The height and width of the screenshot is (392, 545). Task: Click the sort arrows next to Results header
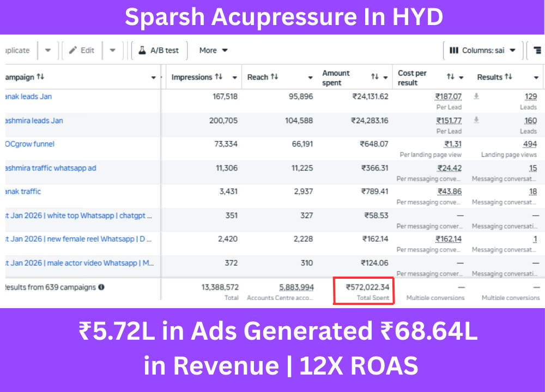pos(508,77)
